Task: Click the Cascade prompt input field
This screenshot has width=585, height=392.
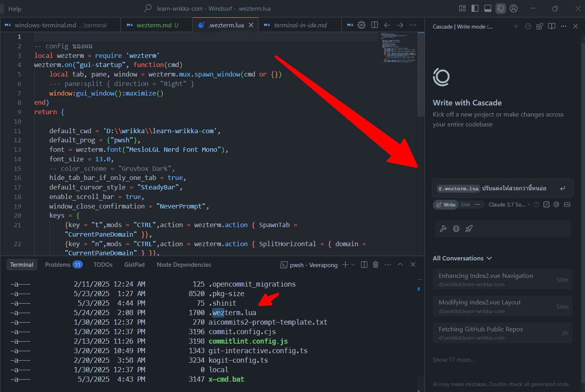Action: pyautogui.click(x=502, y=188)
